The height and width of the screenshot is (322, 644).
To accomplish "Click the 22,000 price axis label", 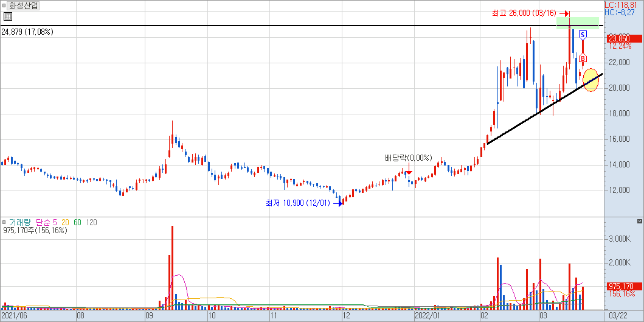I will click(x=620, y=63).
